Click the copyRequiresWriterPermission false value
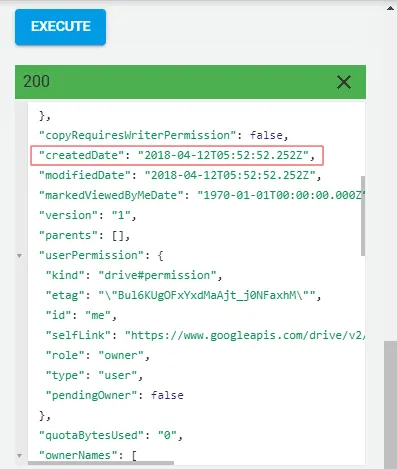 [x=266, y=135]
